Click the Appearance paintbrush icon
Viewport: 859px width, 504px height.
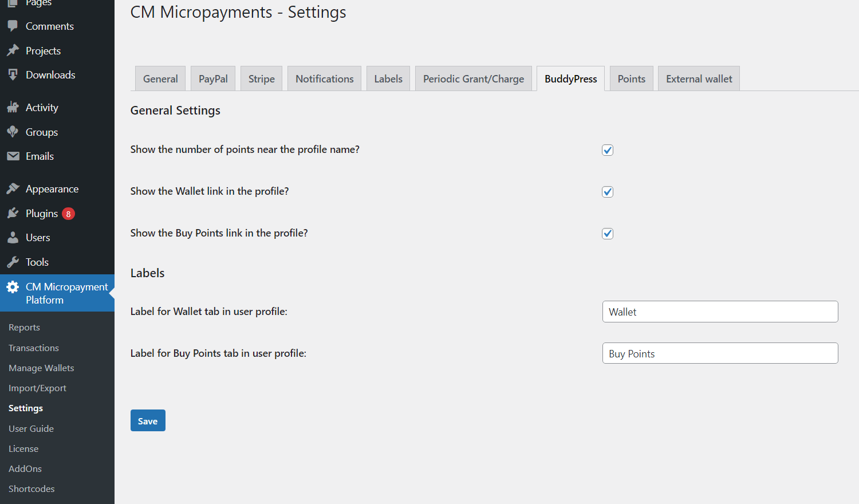tap(13, 189)
